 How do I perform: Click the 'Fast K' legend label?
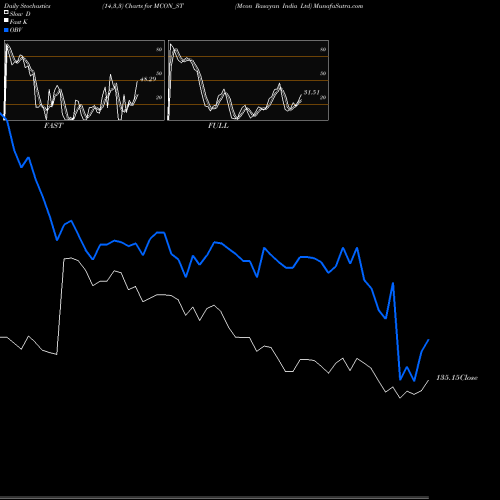(19, 22)
